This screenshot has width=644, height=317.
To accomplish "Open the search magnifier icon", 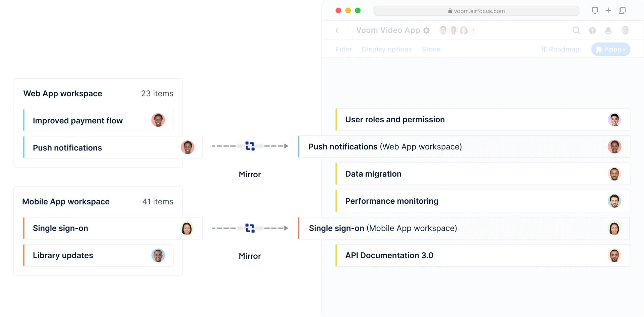I will [576, 30].
